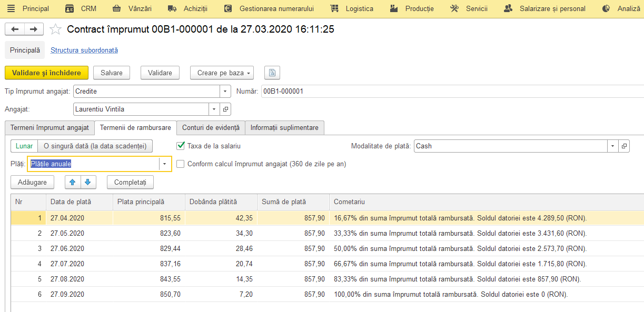
Task: Click the Validare și închidere button
Action: 46,73
